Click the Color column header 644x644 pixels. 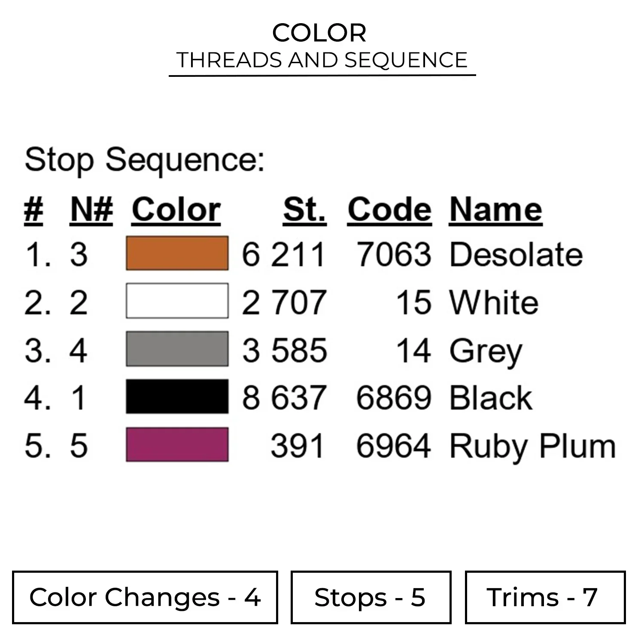click(x=176, y=210)
